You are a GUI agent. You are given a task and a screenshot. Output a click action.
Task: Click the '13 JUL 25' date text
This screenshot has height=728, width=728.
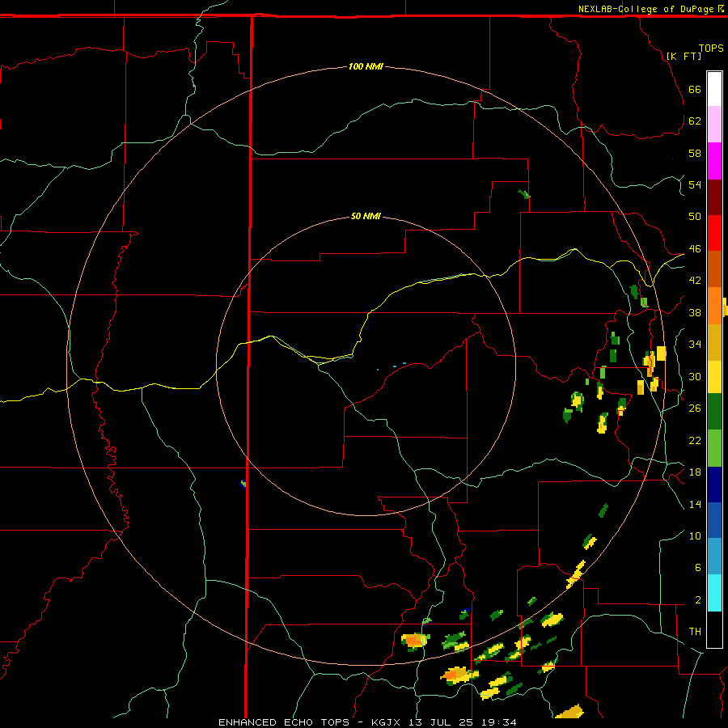click(441, 722)
